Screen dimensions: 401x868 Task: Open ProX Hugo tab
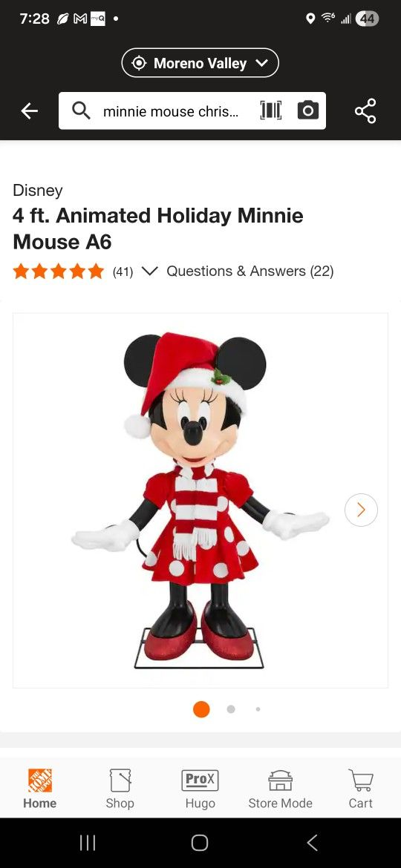pos(200,789)
